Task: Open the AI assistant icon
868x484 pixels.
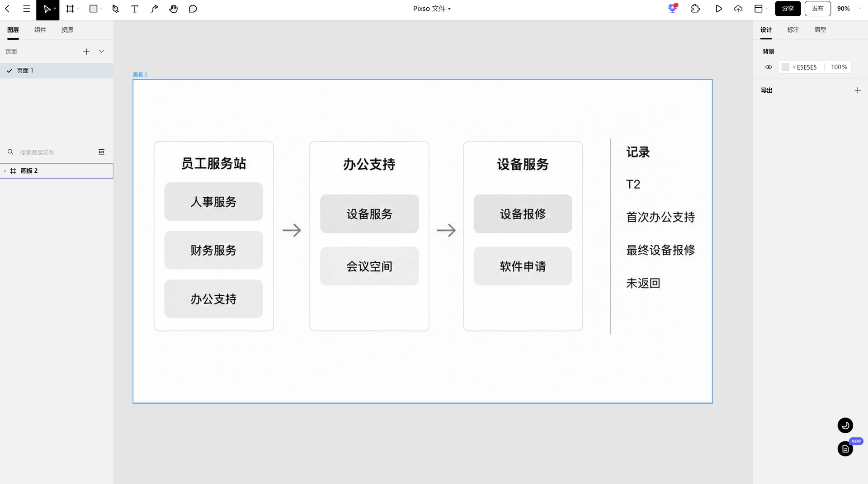Action: coord(673,9)
